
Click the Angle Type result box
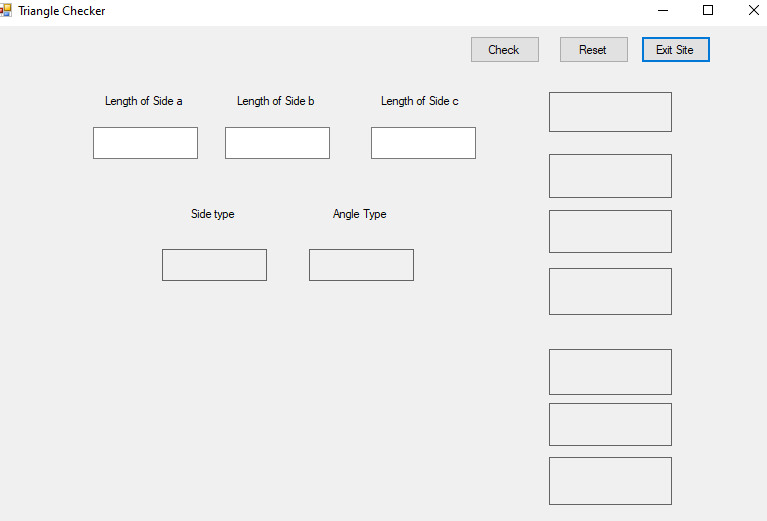(361, 265)
